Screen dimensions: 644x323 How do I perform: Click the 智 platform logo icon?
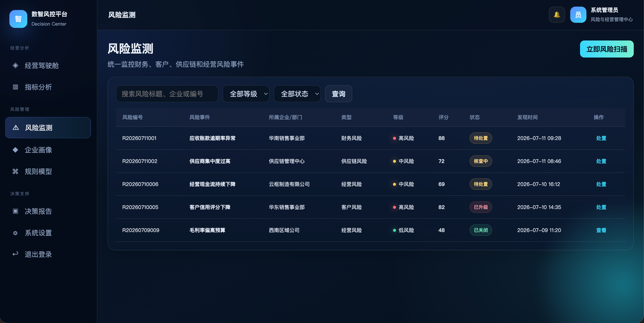coord(18,19)
